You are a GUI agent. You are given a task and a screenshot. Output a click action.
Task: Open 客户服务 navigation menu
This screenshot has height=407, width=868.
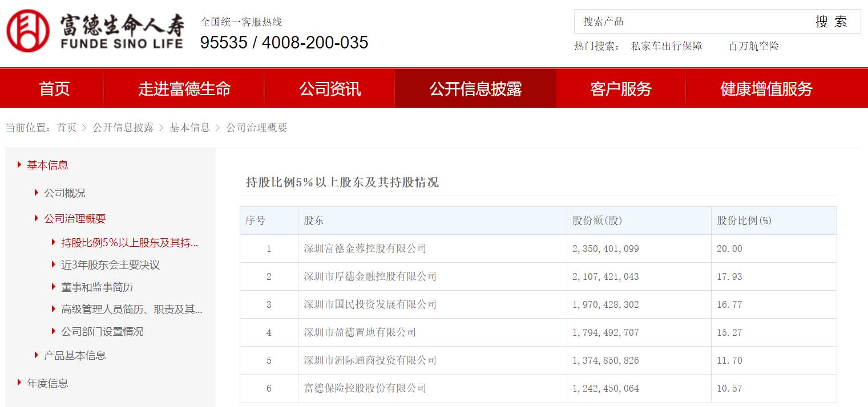(621, 88)
